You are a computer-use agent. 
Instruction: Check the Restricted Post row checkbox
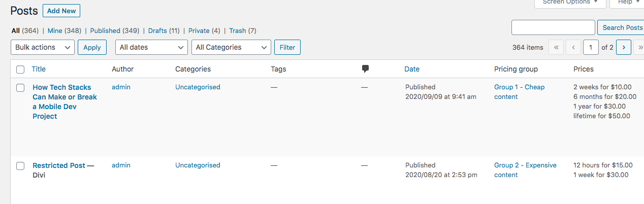tap(20, 166)
